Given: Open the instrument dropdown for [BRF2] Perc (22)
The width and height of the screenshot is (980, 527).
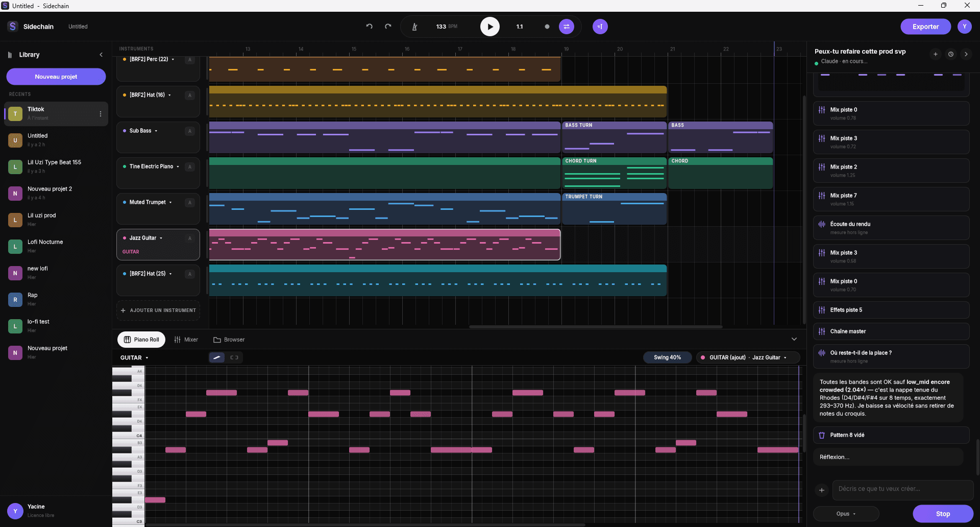Looking at the screenshot, I should pyautogui.click(x=173, y=59).
